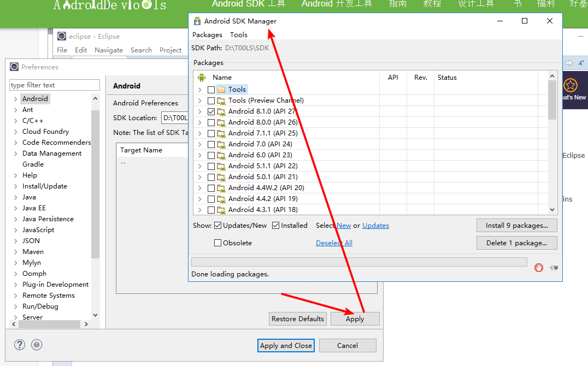588x366 pixels.
Task: Click the red stop hand icon
Action: click(x=539, y=267)
